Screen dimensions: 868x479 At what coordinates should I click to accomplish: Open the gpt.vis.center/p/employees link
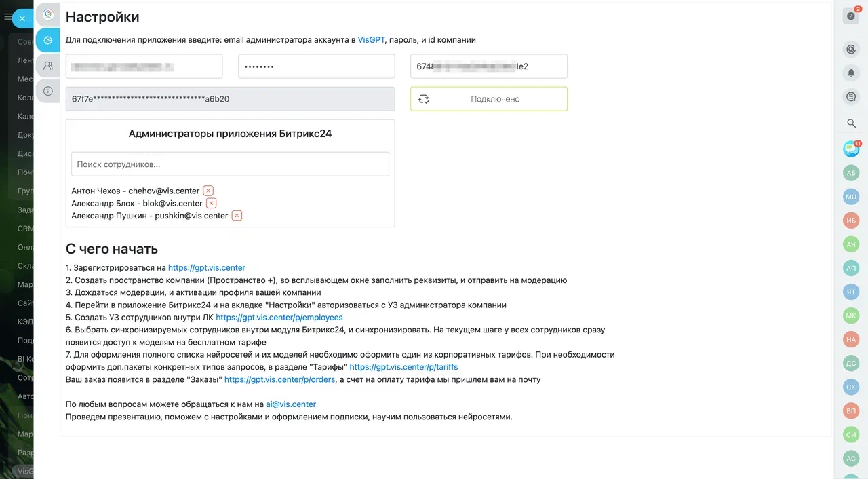(x=279, y=318)
